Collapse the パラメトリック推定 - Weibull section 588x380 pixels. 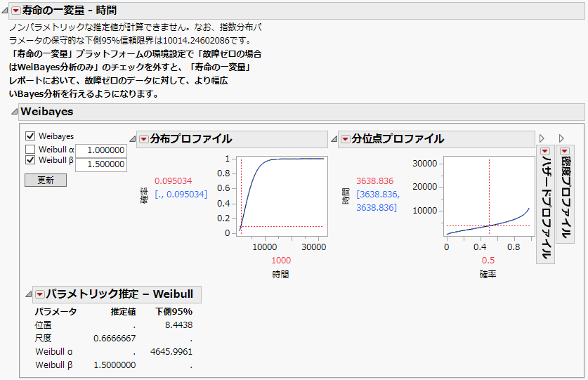29,294
